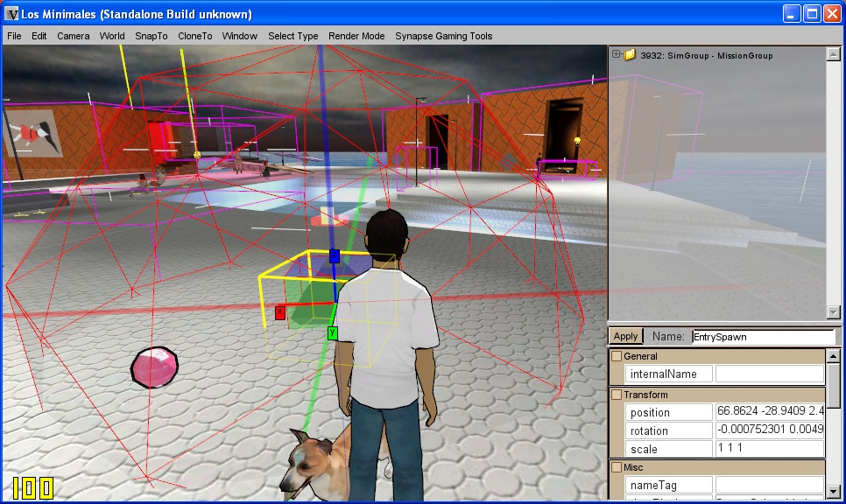
Task: Open the Render Mode menu
Action: pyautogui.click(x=356, y=36)
